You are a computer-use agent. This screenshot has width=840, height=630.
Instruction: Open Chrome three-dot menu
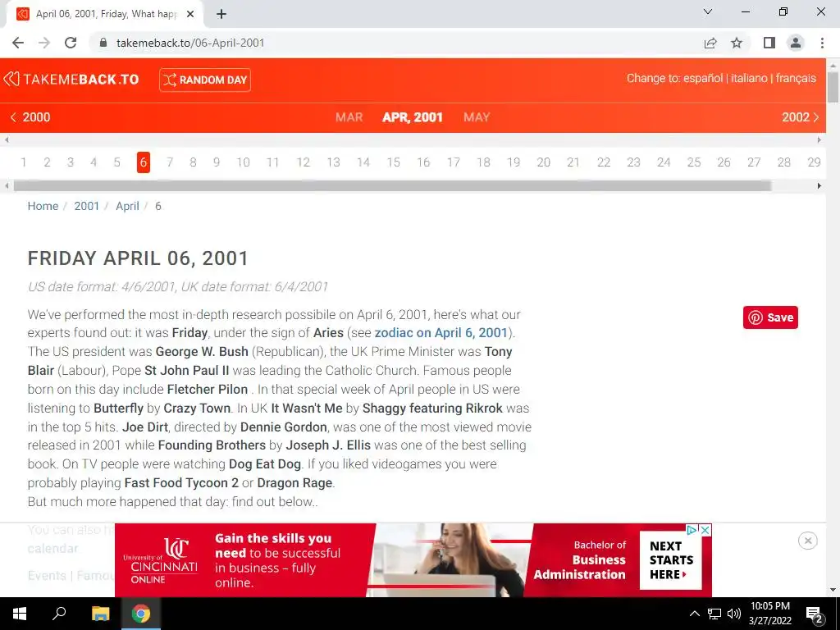pos(822,43)
